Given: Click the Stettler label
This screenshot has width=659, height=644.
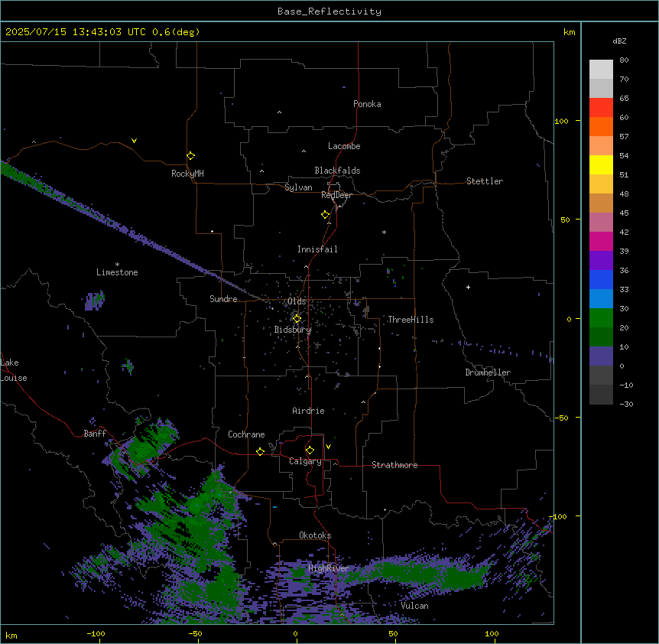Looking at the screenshot, I should pyautogui.click(x=485, y=181).
